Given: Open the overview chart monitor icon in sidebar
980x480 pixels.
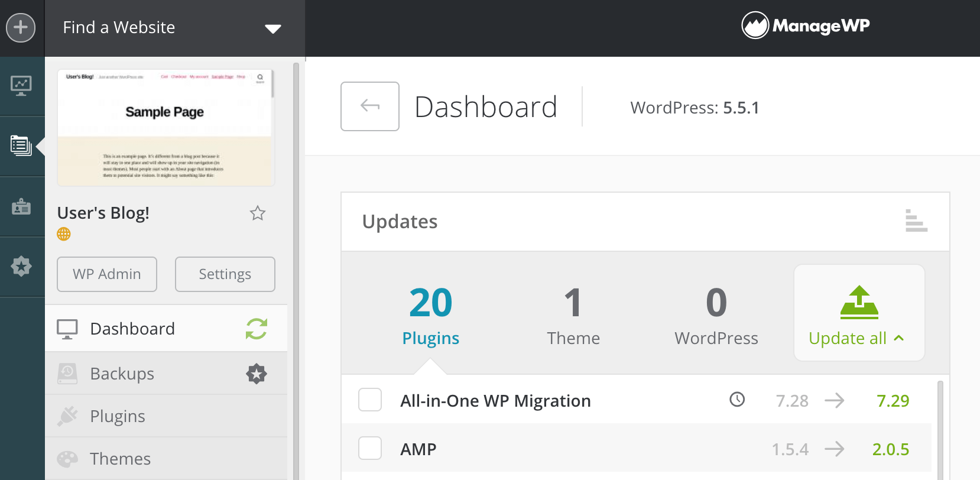Looking at the screenshot, I should (21, 86).
